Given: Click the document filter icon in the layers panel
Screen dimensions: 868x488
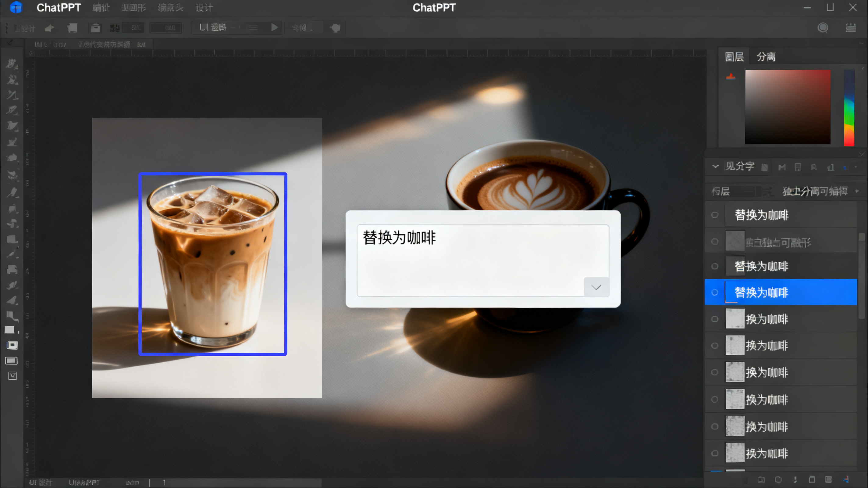Looking at the screenshot, I should pos(798,167).
